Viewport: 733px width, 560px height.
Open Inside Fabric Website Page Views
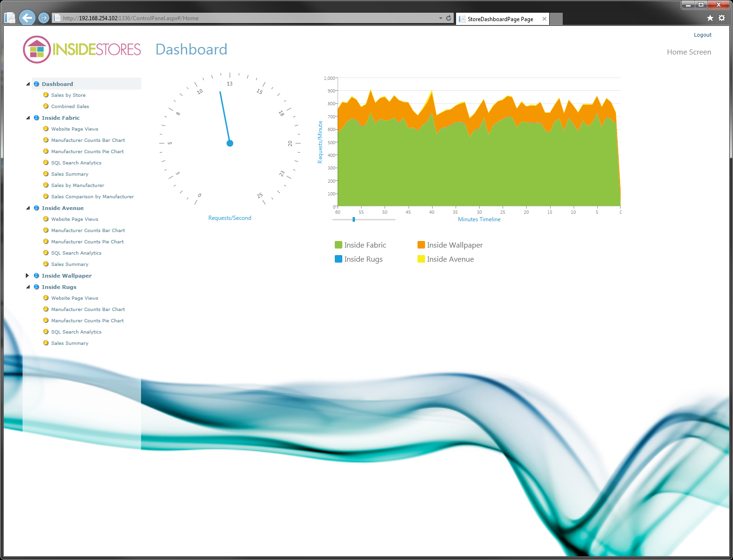75,129
